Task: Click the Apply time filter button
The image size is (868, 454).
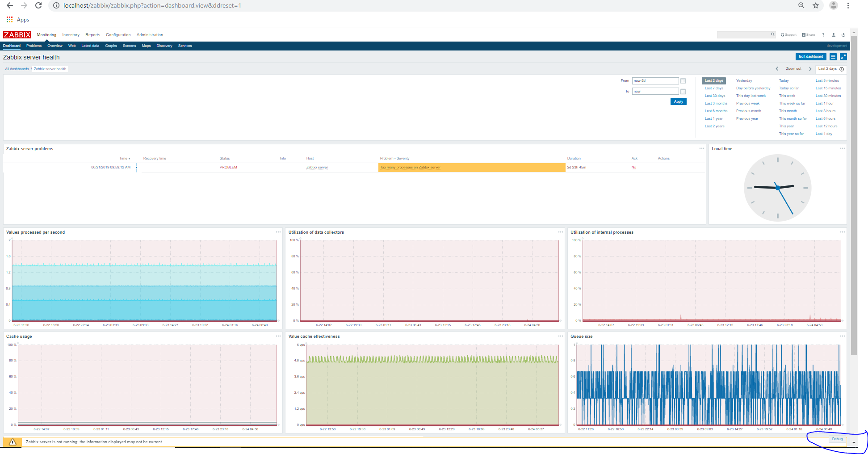Action: coord(678,102)
